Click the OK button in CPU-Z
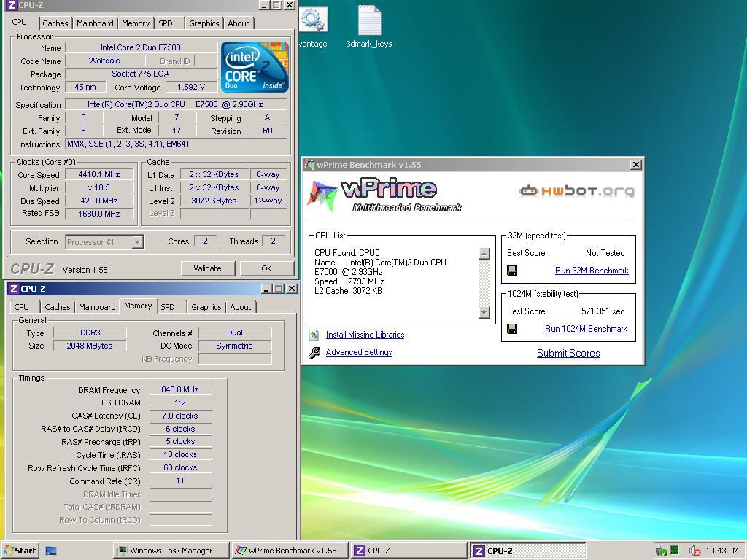The width and height of the screenshot is (747, 560). pos(267,268)
